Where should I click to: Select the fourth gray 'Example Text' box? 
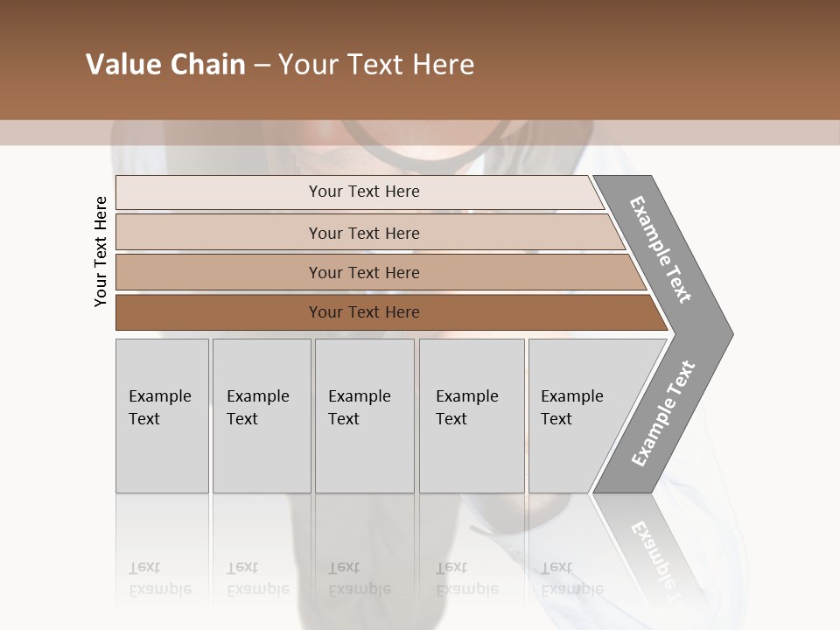[x=471, y=416]
